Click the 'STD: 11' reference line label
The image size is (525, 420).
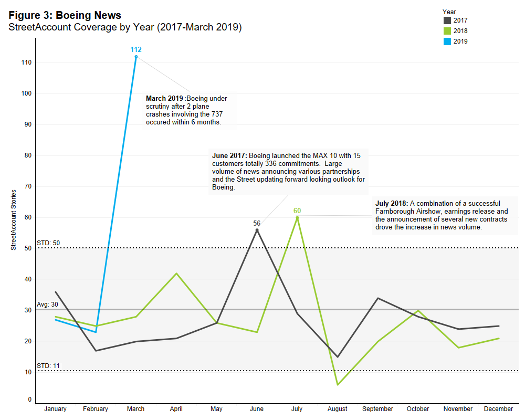pos(48,366)
